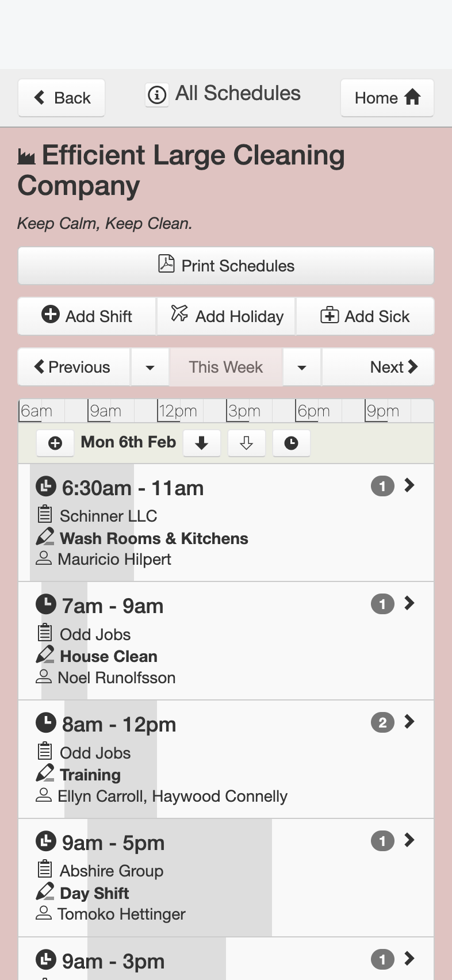
Task: Open the 9am - 5pm Day Shift entry
Action: coord(226,878)
